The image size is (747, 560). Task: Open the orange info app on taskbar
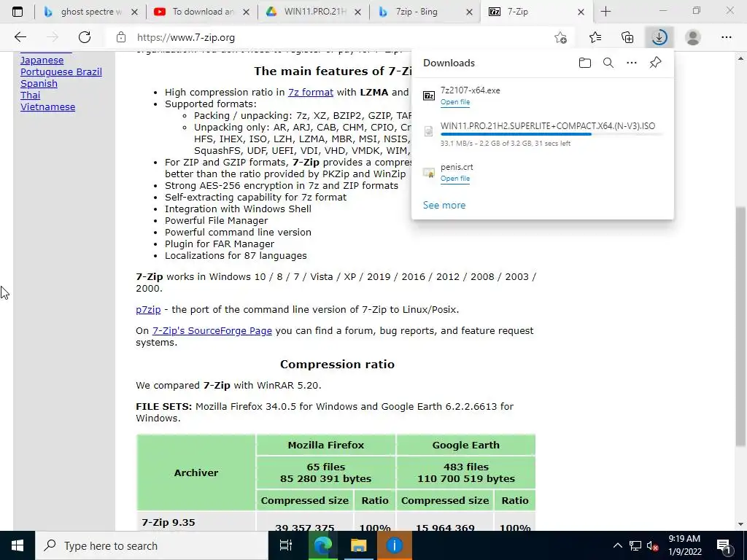395,545
